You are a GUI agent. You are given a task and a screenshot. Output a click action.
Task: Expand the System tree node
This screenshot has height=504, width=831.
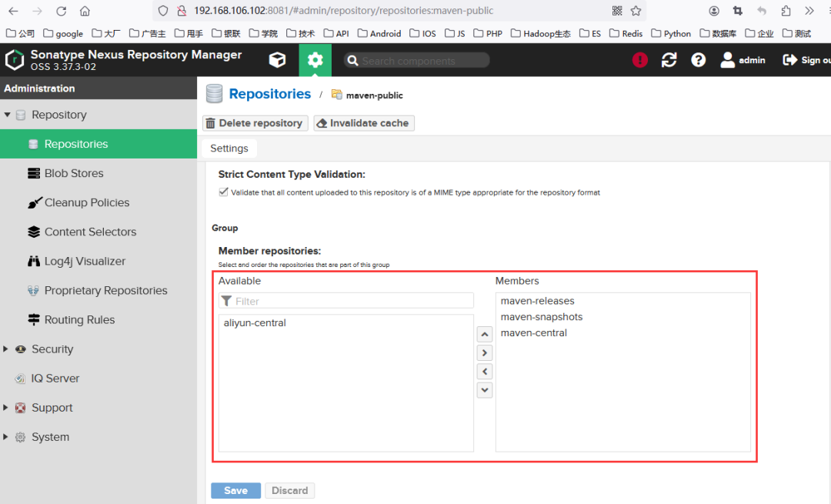pyautogui.click(x=6, y=437)
